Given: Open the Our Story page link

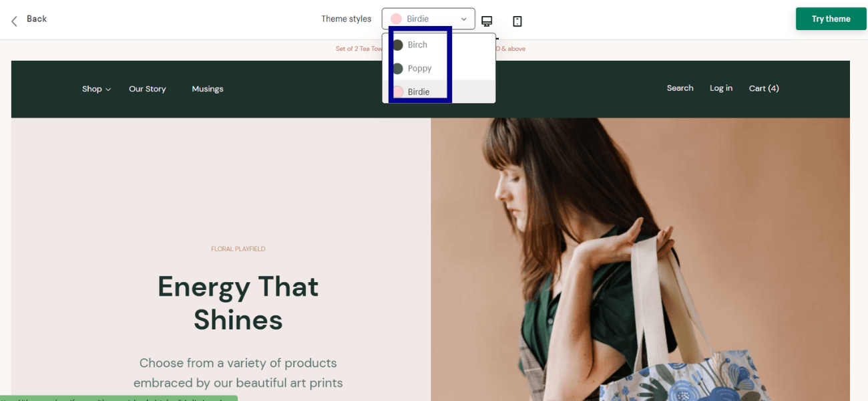Looking at the screenshot, I should [148, 89].
